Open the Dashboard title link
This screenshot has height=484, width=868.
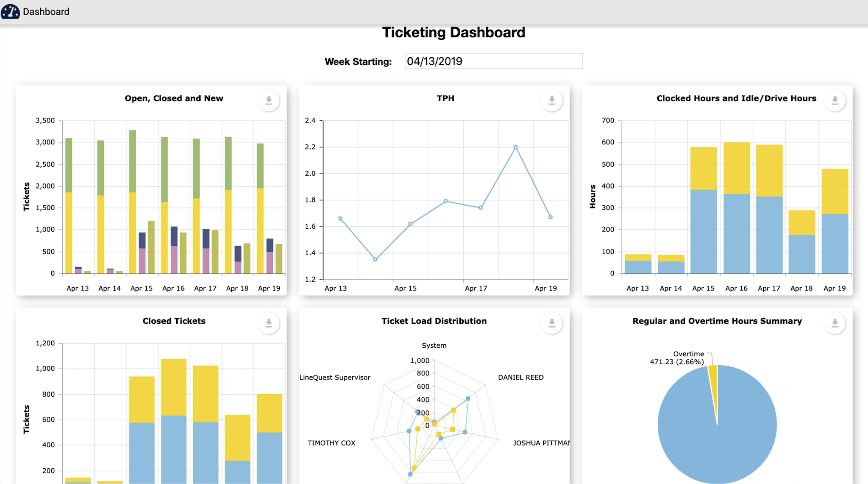46,11
